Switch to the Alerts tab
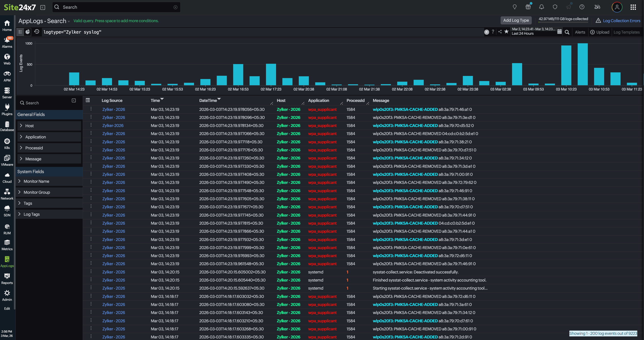 [580, 32]
